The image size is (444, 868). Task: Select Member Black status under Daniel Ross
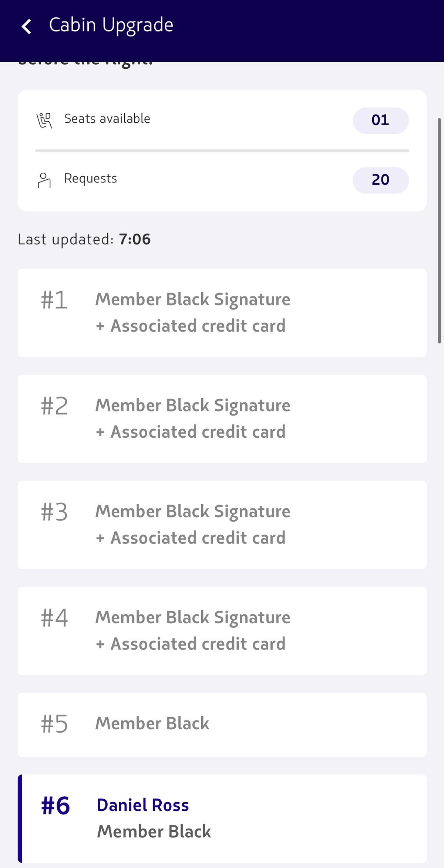154,831
